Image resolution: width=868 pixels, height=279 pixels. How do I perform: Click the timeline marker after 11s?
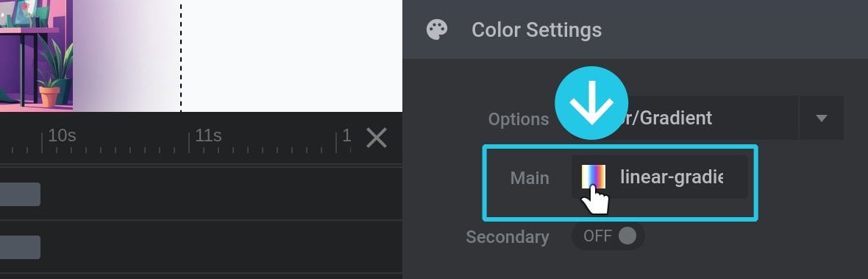(x=346, y=135)
